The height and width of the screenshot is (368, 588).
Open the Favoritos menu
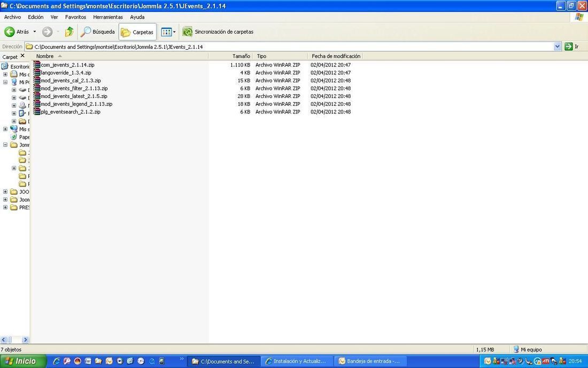pos(75,17)
